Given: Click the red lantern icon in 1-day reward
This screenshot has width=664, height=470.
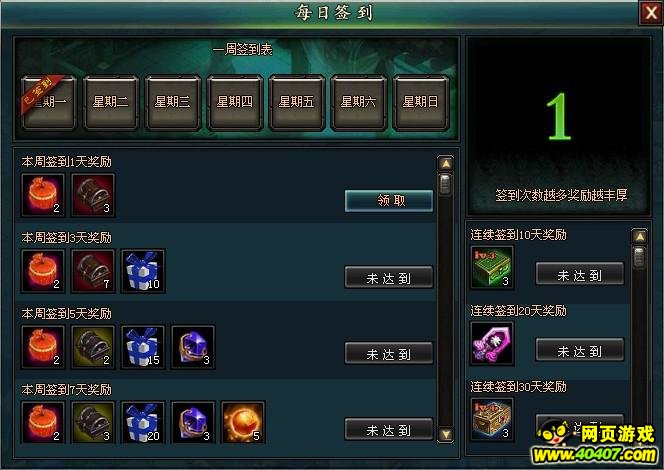Looking at the screenshot, I should 43,195.
